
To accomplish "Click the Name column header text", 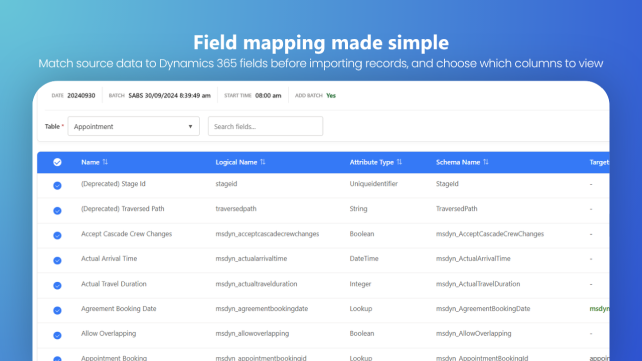I will (x=90, y=162).
